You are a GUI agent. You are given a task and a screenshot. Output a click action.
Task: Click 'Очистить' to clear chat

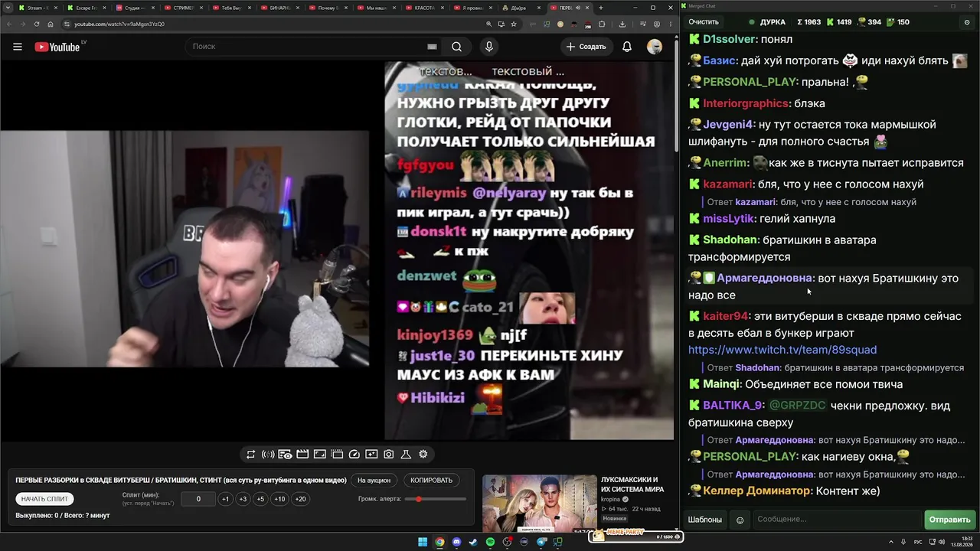pos(704,22)
